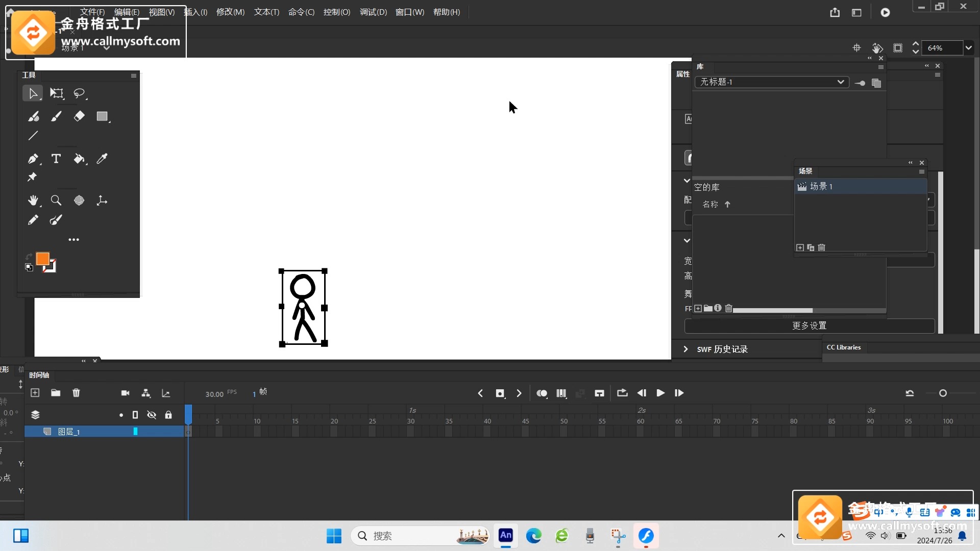The width and height of the screenshot is (980, 551).
Task: Select the Paint Bucket tool
Action: [x=79, y=159]
